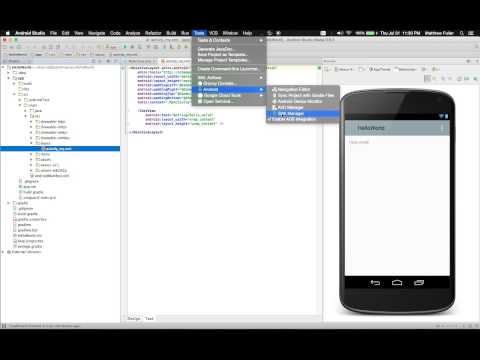This screenshot has width=480, height=360.
Task: Open Navigation Editor menu entry
Action: point(303,89)
